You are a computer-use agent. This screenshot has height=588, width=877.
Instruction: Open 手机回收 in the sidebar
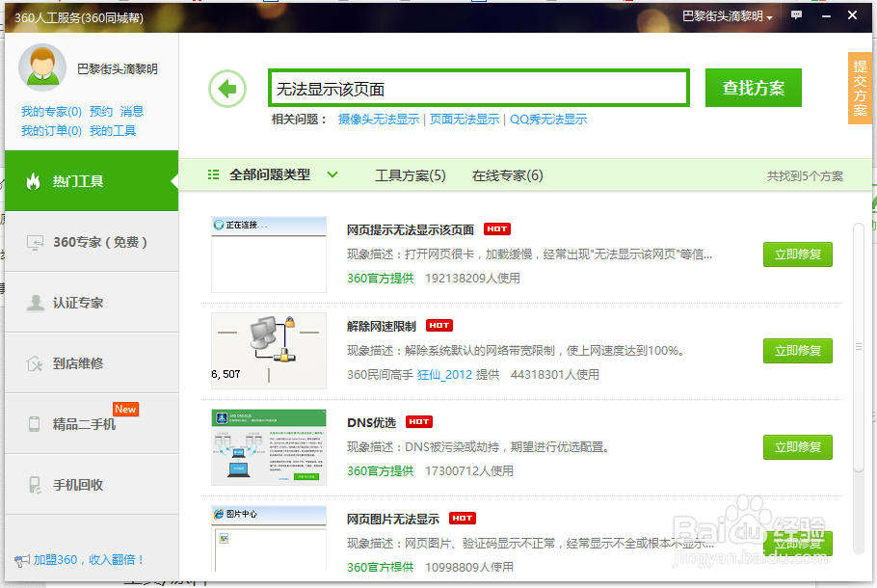(x=92, y=485)
